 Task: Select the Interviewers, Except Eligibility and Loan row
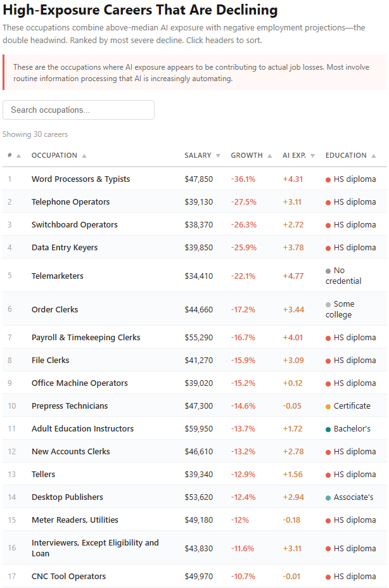click(x=194, y=548)
